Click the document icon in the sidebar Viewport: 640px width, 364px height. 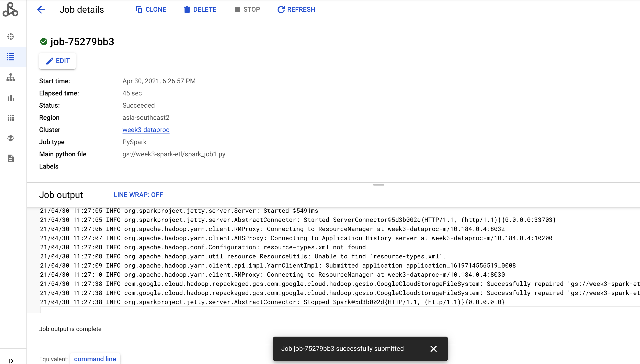pyautogui.click(x=10, y=158)
